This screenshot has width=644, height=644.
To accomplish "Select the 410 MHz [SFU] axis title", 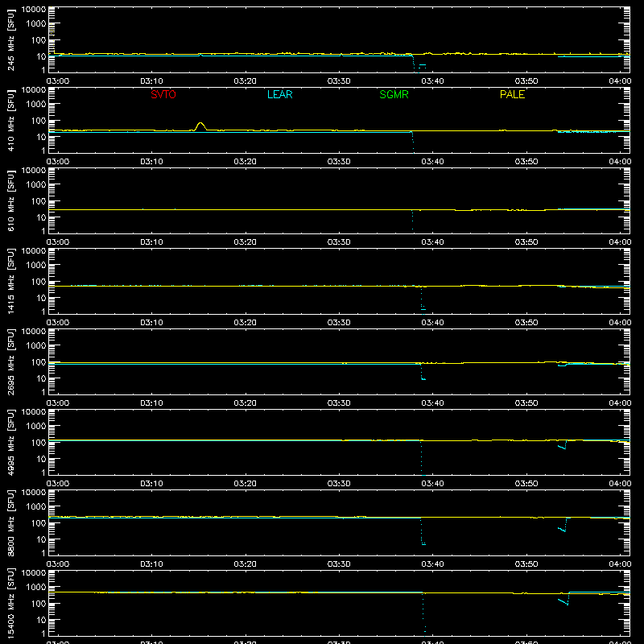I will point(10,120).
